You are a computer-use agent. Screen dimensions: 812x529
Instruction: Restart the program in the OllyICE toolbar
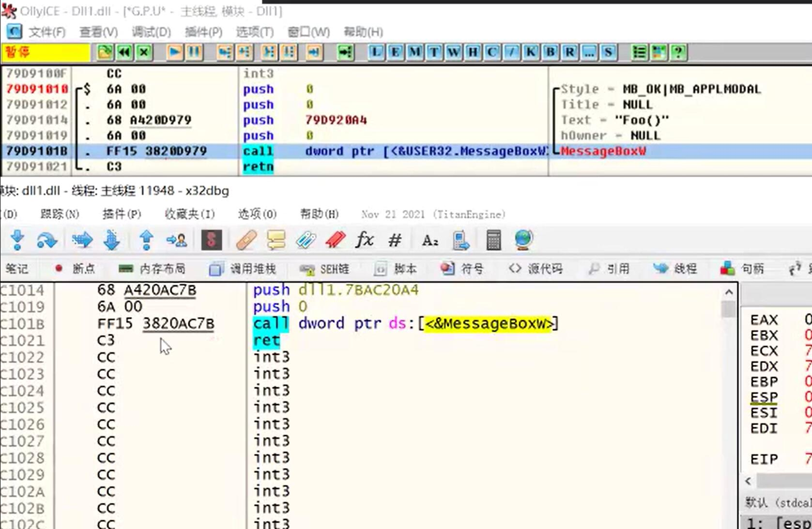[x=125, y=52]
